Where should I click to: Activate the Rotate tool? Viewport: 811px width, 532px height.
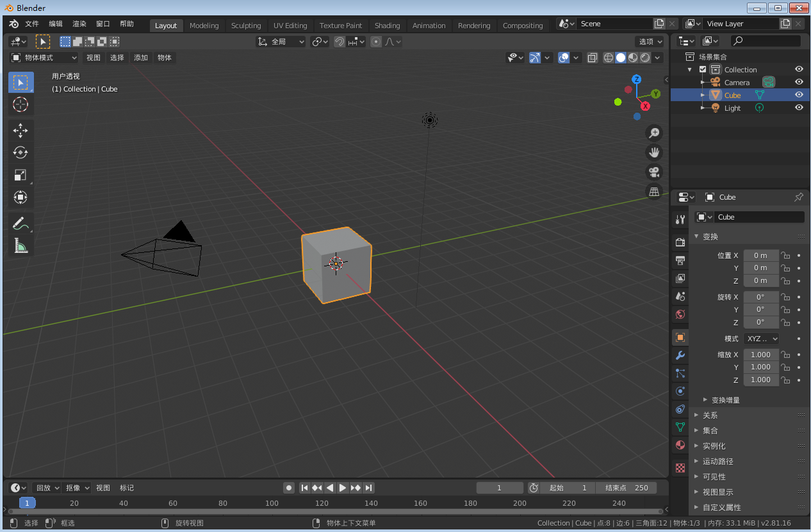20,152
